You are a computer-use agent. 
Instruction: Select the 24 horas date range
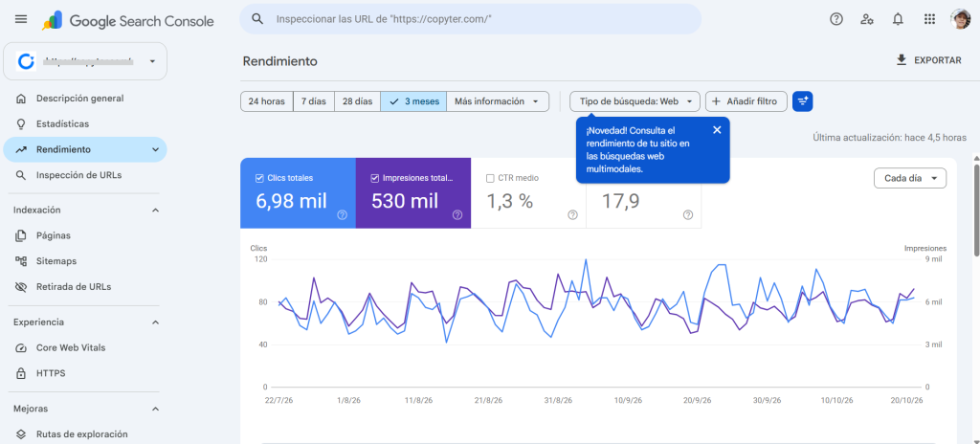click(267, 101)
